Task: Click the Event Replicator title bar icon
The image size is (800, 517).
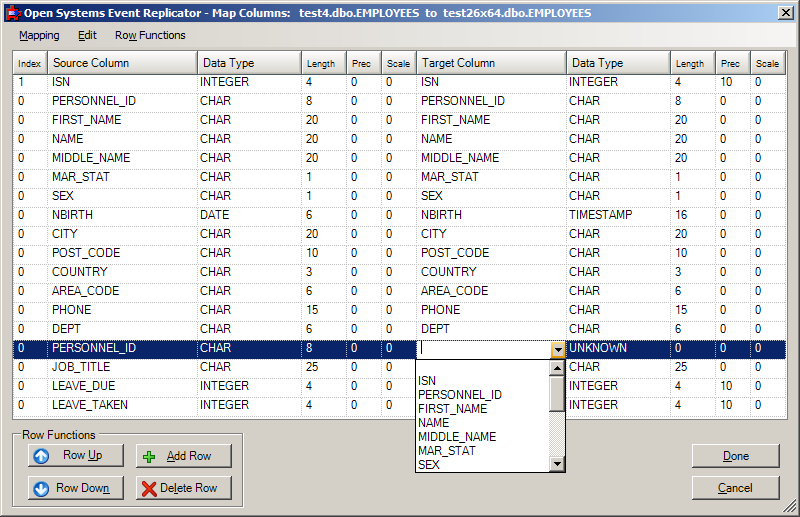Action: [x=13, y=13]
